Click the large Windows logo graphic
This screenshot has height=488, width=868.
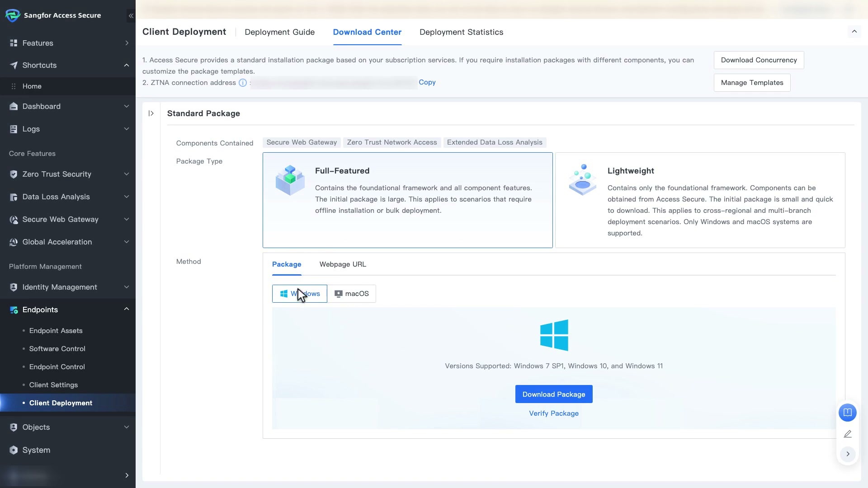(x=554, y=335)
